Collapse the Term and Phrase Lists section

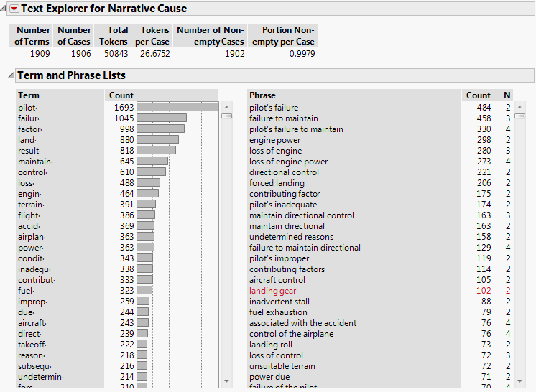pyautogui.click(x=9, y=75)
